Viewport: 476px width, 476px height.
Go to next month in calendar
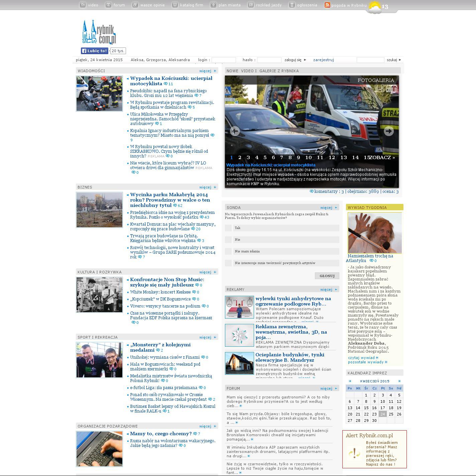[399, 381]
